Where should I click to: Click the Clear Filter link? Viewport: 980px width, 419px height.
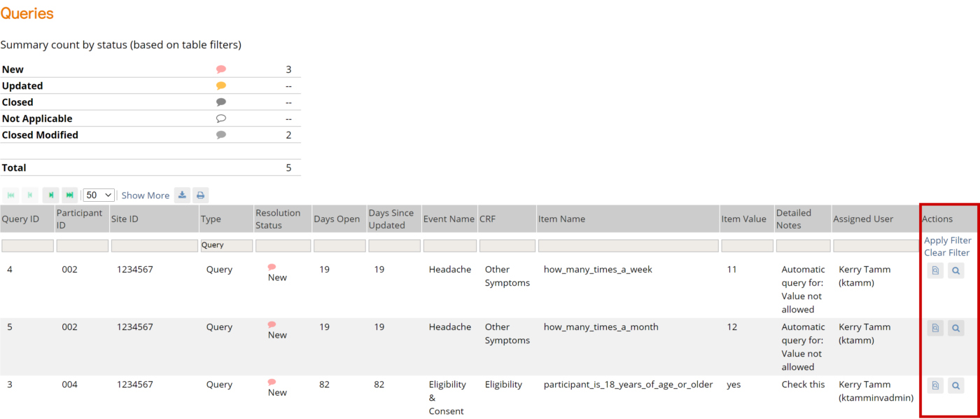946,252
